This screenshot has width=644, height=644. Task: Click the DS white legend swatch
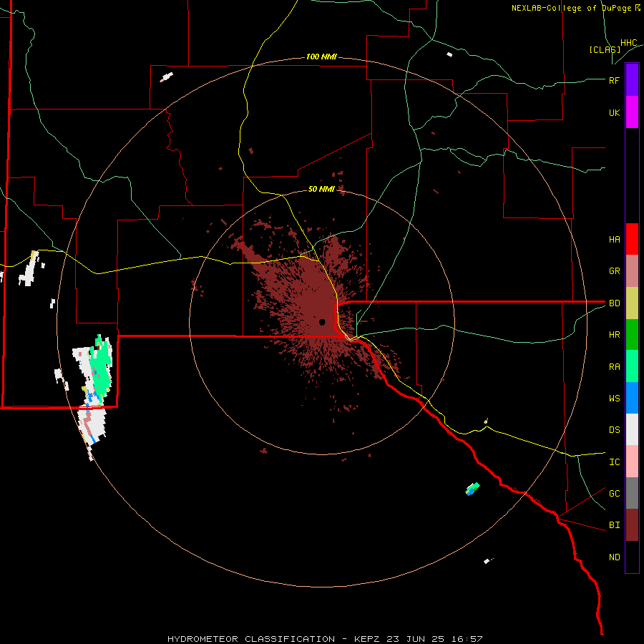point(632,429)
